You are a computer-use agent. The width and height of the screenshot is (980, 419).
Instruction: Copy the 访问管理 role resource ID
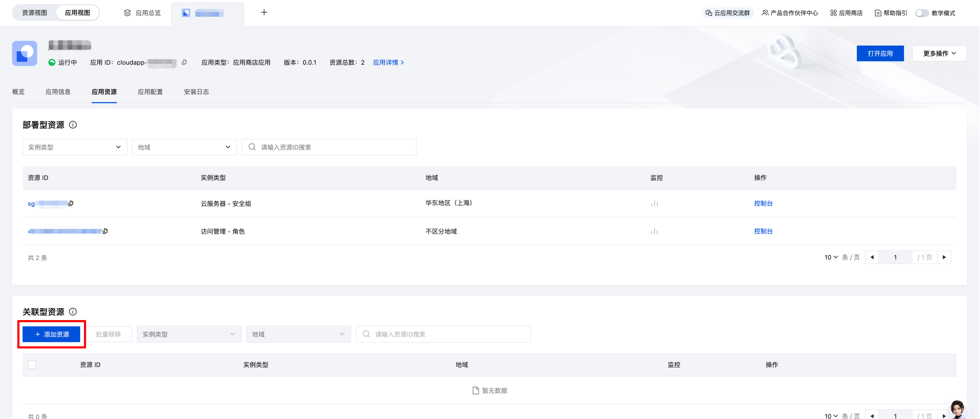(x=105, y=231)
